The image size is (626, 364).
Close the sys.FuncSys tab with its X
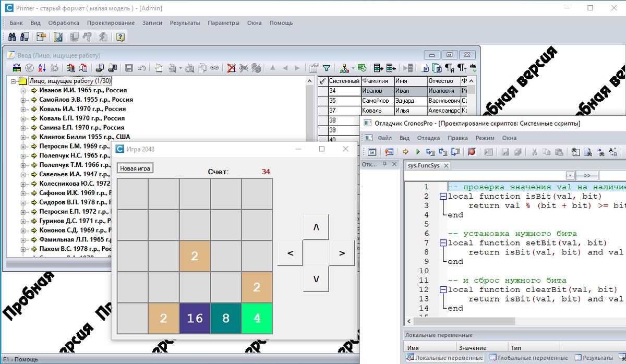446,165
